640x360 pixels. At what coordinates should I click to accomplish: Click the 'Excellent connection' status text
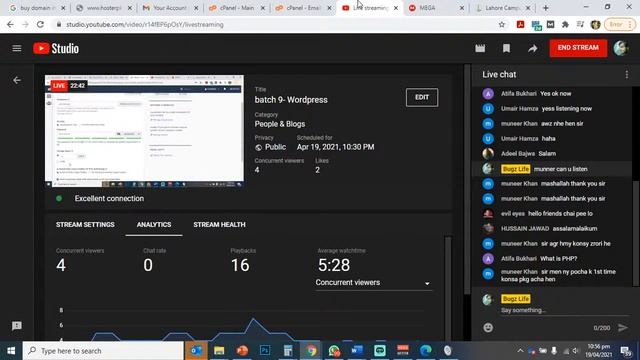tap(109, 198)
